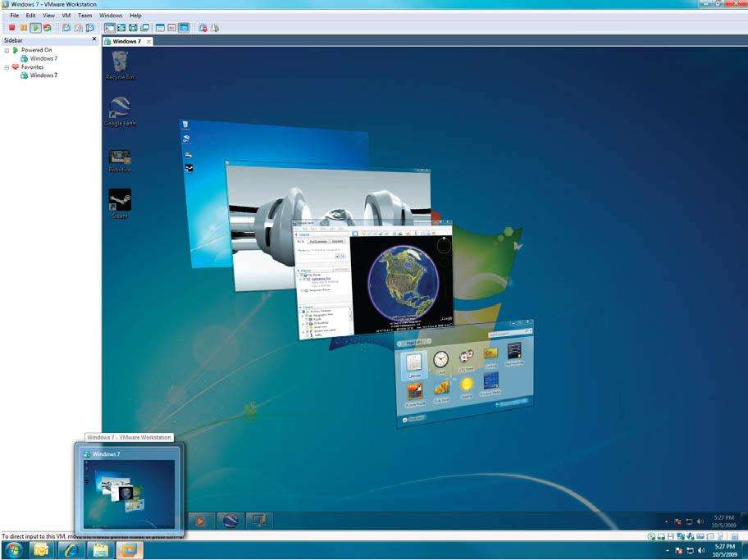The width and height of the screenshot is (748, 560).
Task: Select the Windows 7 tab
Action: pos(127,39)
